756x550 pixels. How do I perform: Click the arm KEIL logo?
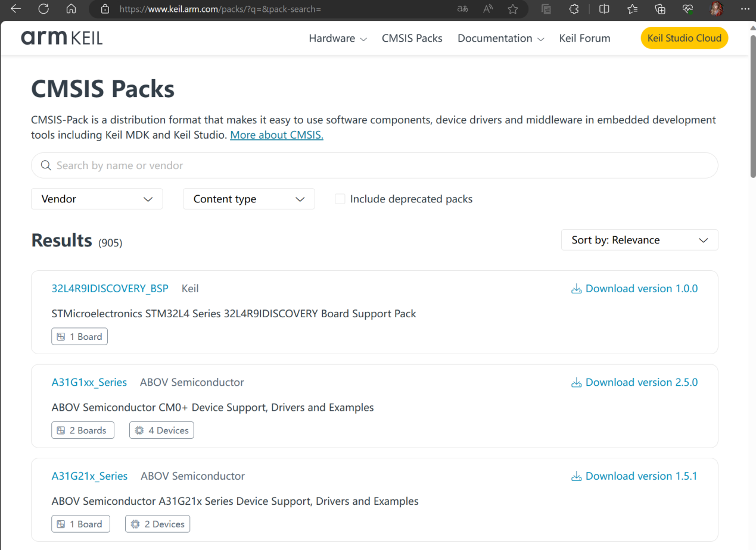click(62, 38)
